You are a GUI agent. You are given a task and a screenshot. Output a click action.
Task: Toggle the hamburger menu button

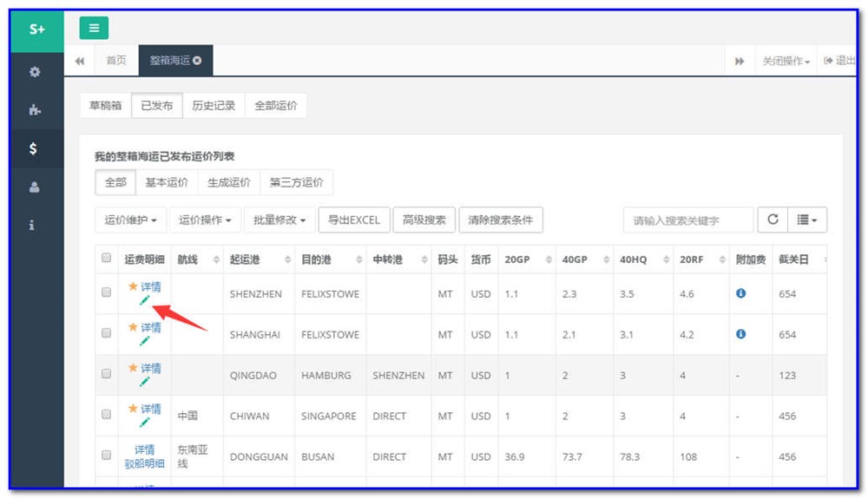[94, 28]
